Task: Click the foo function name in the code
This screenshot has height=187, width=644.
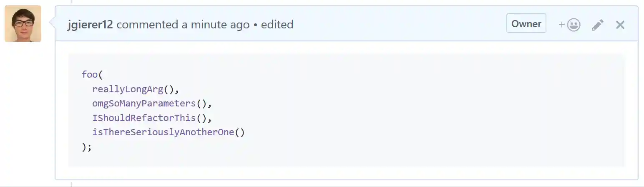Action: 89,75
